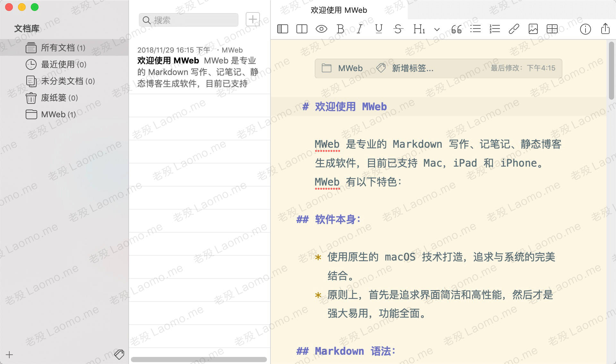The image size is (616, 364).
Task: Switch to split editor-preview view icon
Action: (x=302, y=29)
